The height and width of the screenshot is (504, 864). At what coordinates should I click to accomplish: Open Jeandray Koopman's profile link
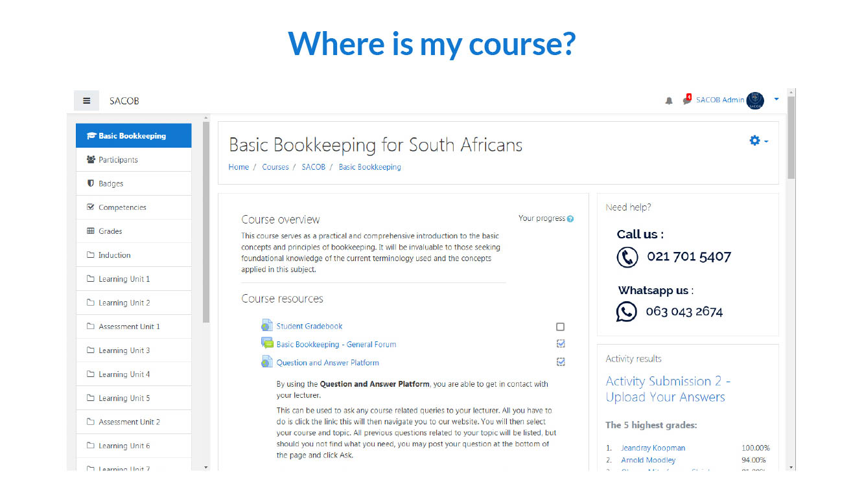(x=653, y=448)
